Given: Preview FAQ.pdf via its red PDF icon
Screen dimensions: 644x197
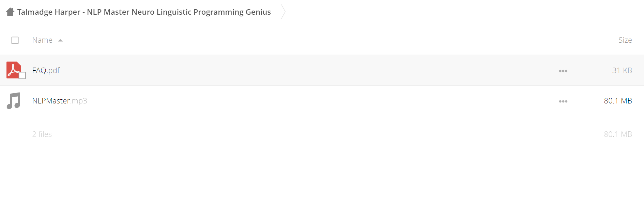Looking at the screenshot, I should 13,70.
